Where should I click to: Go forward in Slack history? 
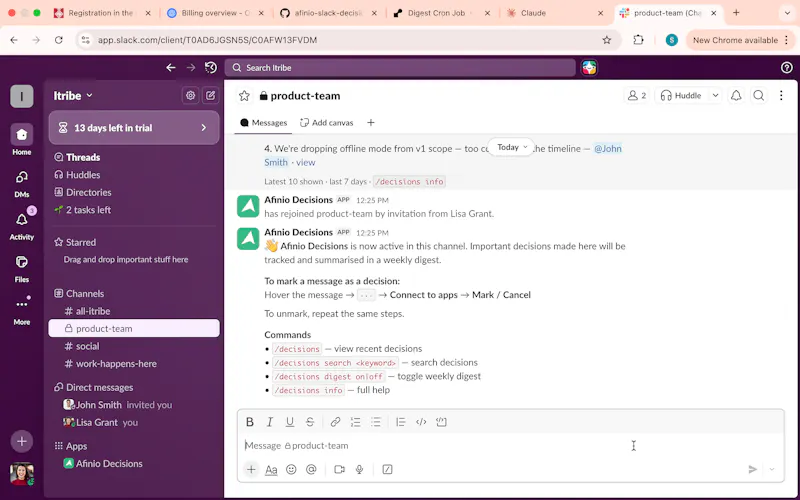191,67
